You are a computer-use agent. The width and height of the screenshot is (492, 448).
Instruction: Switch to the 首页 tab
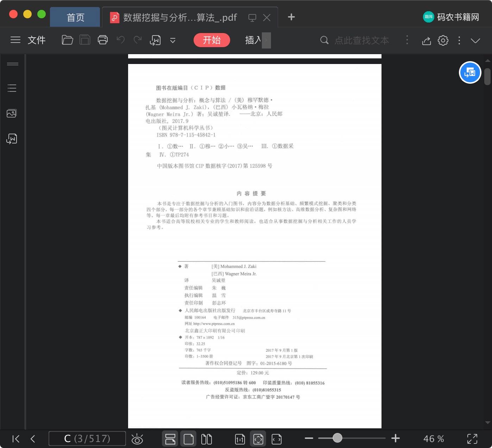tap(75, 17)
